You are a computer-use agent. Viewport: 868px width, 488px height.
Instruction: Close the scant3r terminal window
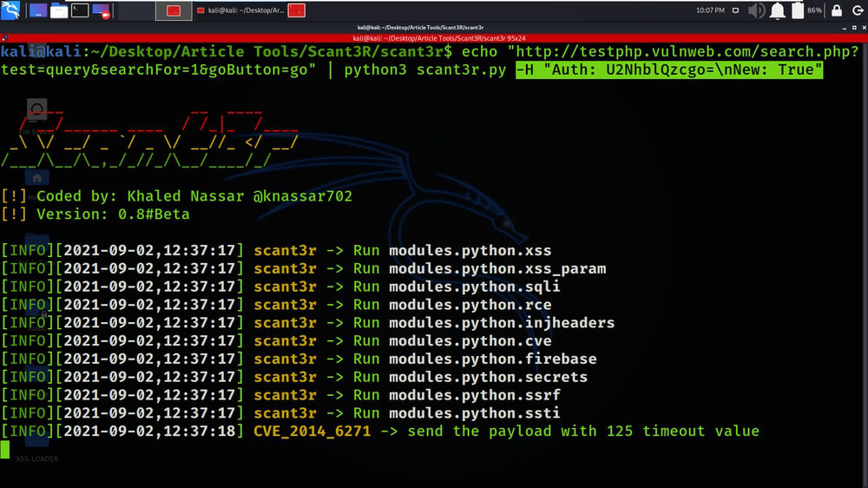865,28
